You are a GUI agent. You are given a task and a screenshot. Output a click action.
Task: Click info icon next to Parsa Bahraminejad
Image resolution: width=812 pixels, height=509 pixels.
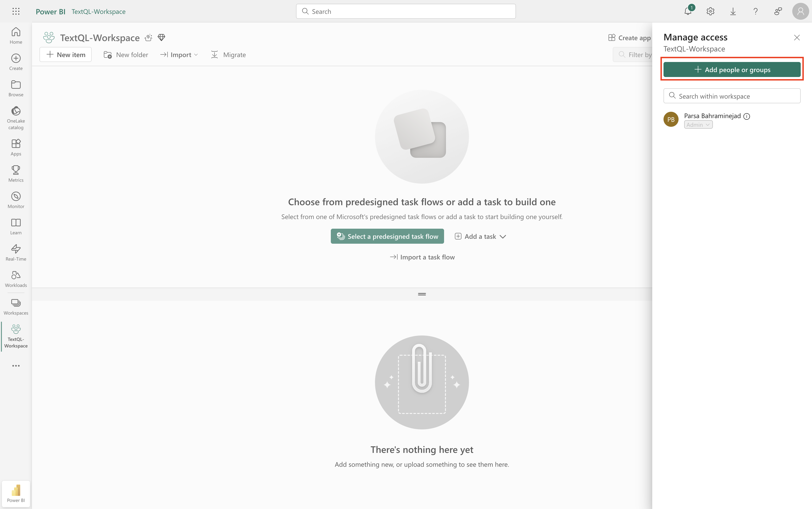coord(747,116)
